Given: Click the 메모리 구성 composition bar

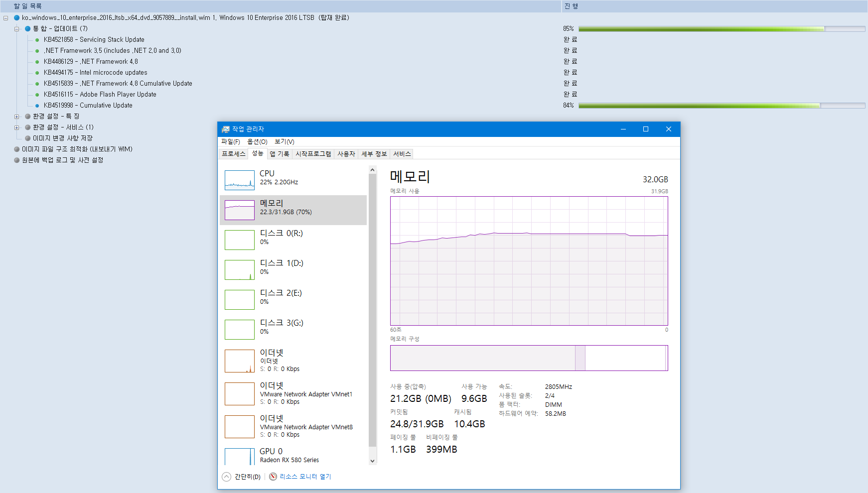Looking at the screenshot, I should tap(529, 358).
